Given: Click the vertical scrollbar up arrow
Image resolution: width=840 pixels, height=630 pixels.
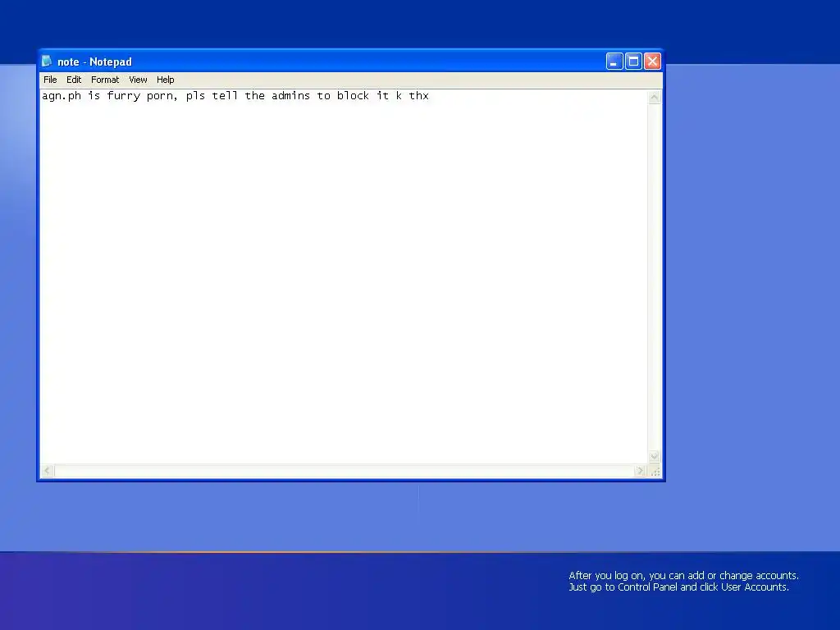Looking at the screenshot, I should 654,98.
